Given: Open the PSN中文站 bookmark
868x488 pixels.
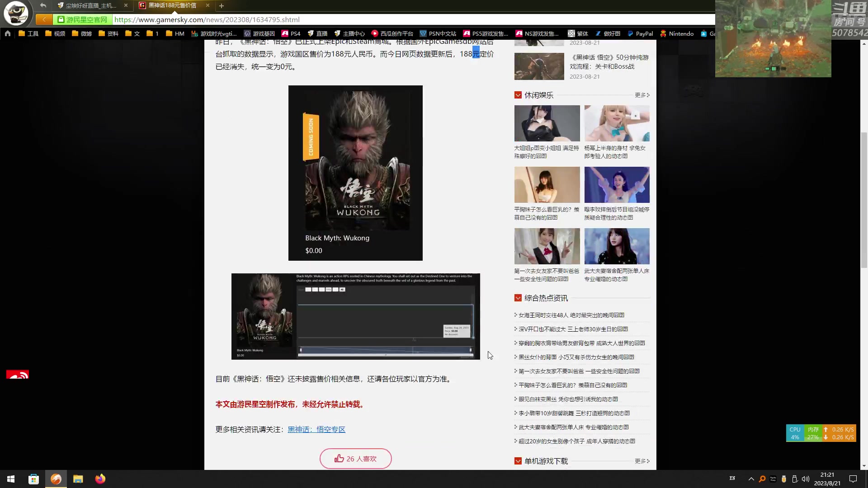Looking at the screenshot, I should [x=438, y=33].
